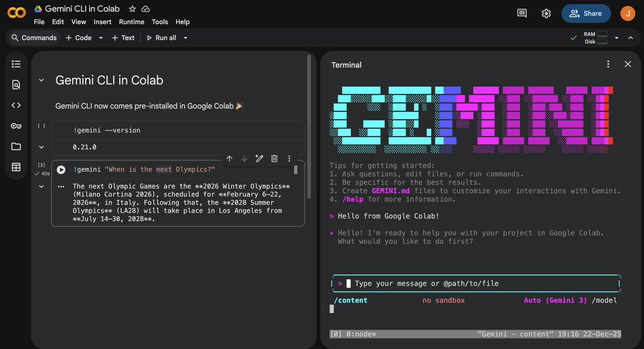The image size is (644, 349).
Task: Click the 0:node* tmux window entry
Action: 361,334
